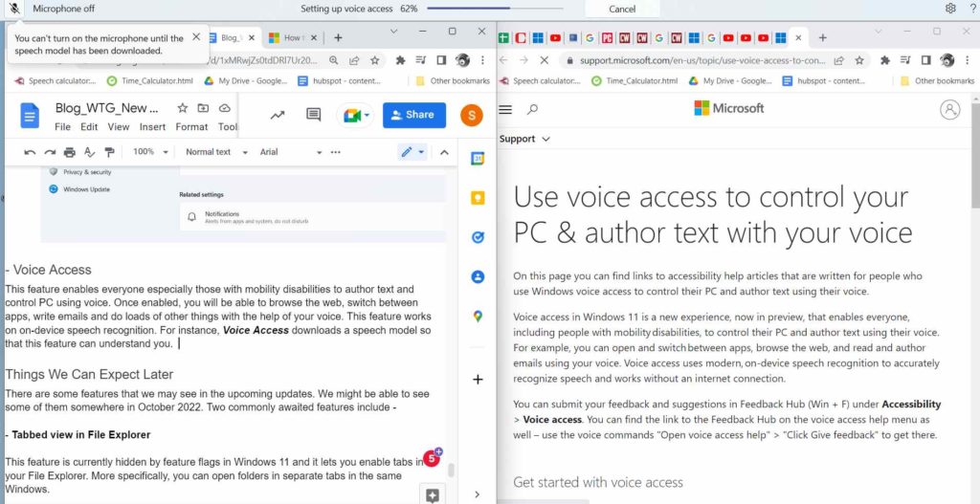
Task: Open the View menu in Docs
Action: [x=118, y=127]
